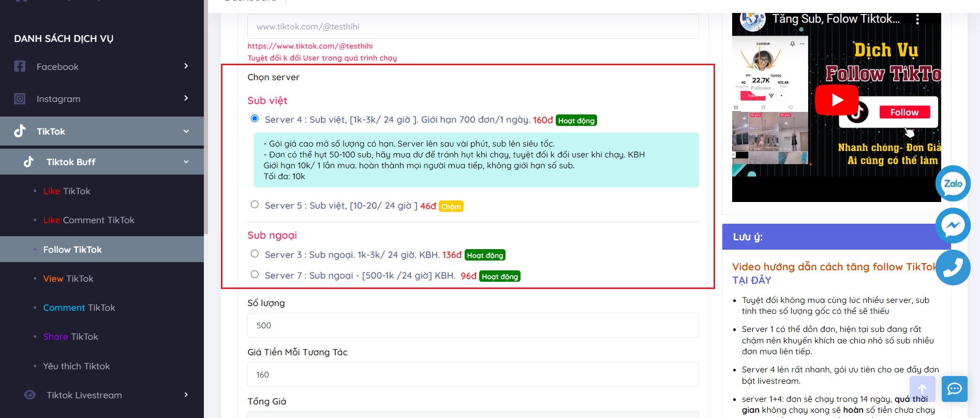Click the sidebar vertical scrollbar
Image resolution: width=980 pixels, height=418 pixels.
click(x=206, y=117)
